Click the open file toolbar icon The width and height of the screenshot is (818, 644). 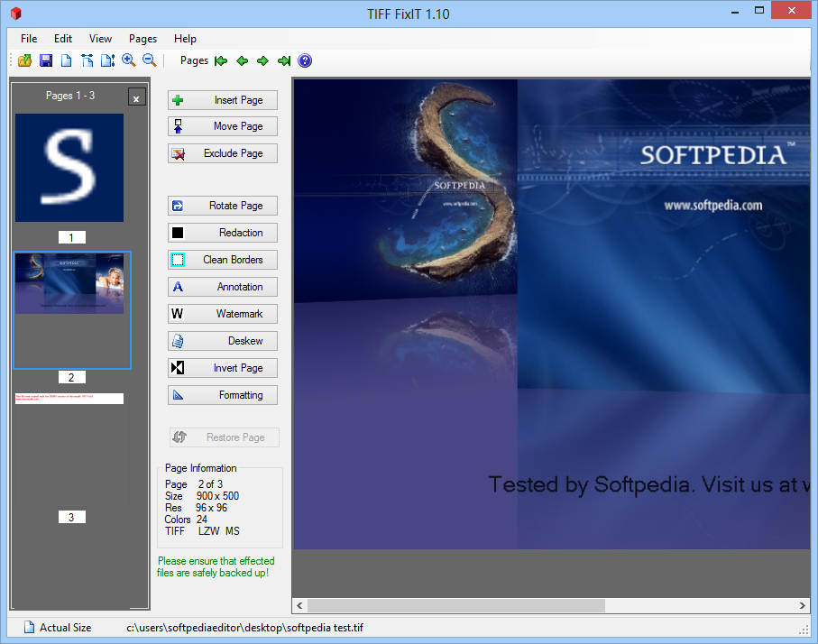point(24,60)
